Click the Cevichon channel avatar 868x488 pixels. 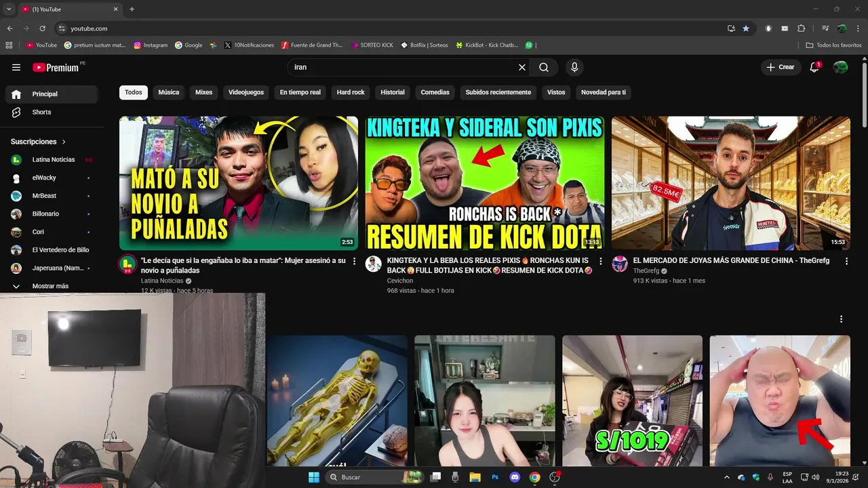[x=374, y=264]
